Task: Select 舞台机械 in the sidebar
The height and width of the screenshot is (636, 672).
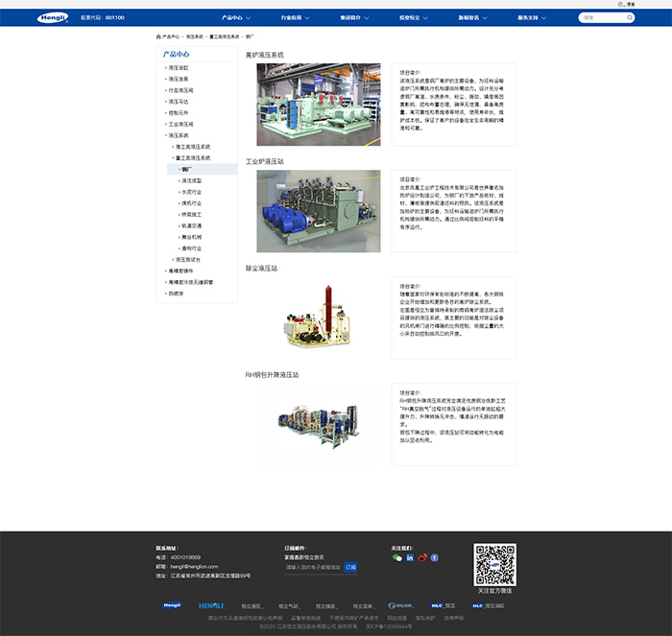Action: 190,237
